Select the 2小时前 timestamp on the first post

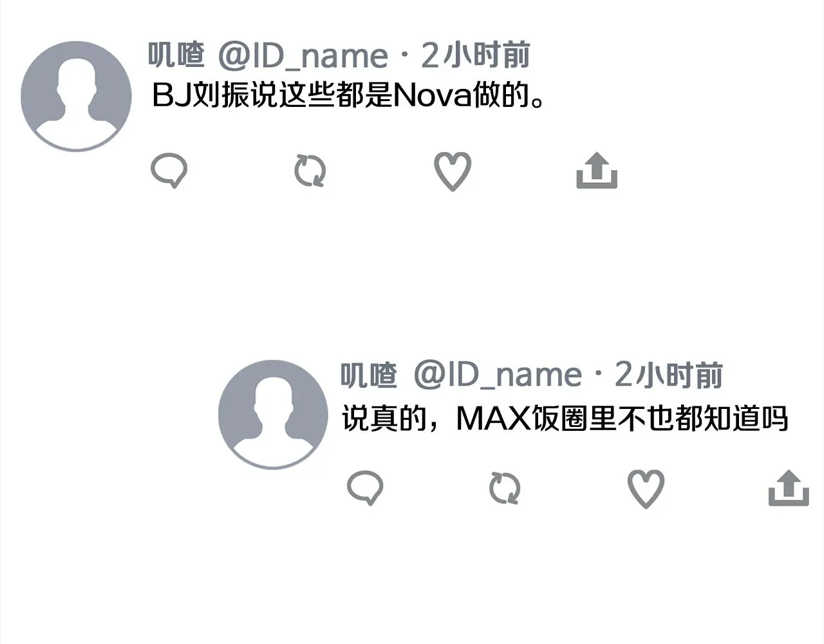tap(475, 55)
